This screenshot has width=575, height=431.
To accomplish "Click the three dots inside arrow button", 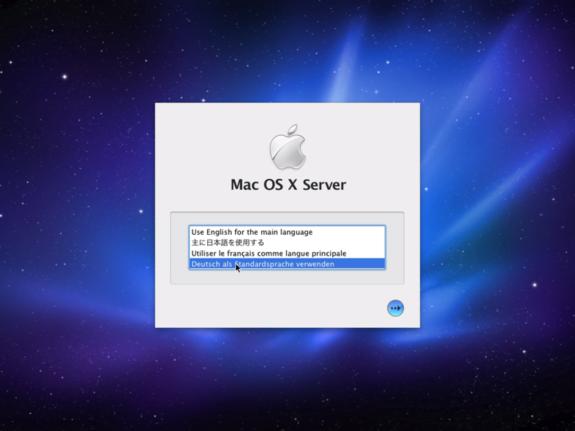I will click(x=394, y=308).
